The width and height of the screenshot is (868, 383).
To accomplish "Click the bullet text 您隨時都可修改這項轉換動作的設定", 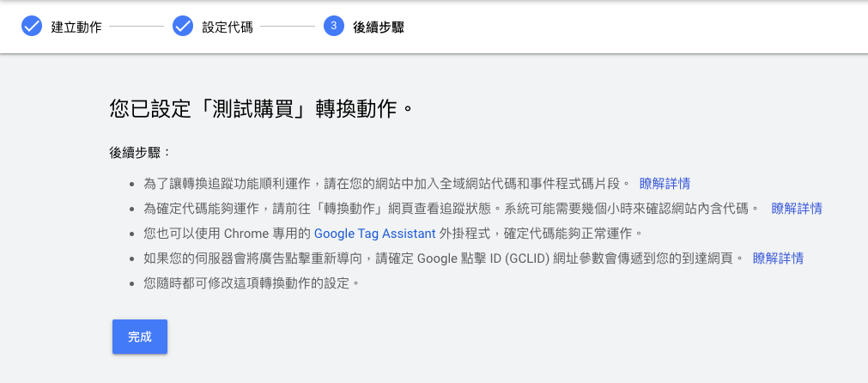I will click(251, 283).
